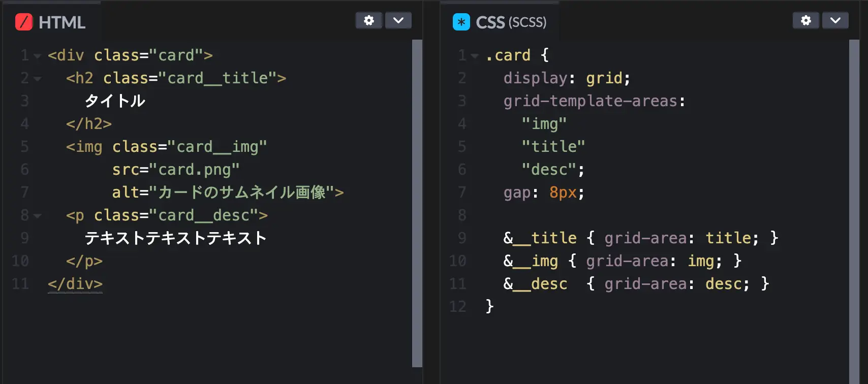Fold the h2 card__title element

(x=37, y=79)
